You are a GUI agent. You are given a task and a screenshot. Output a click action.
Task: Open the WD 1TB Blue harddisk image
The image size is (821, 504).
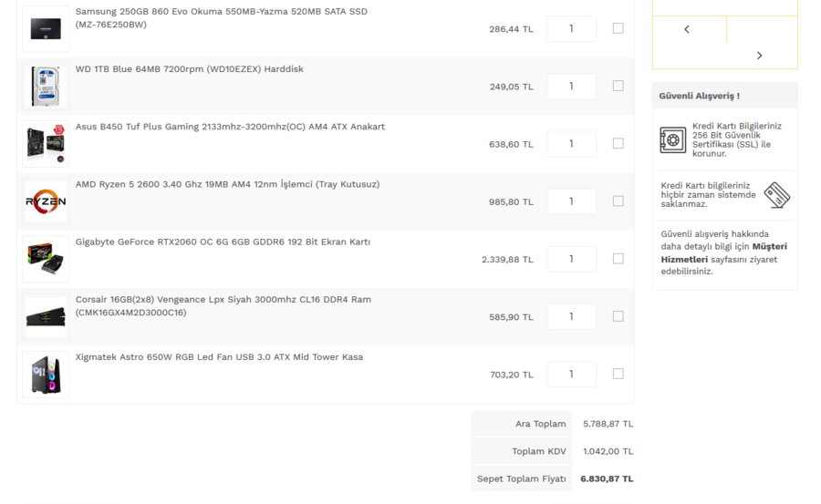click(46, 87)
